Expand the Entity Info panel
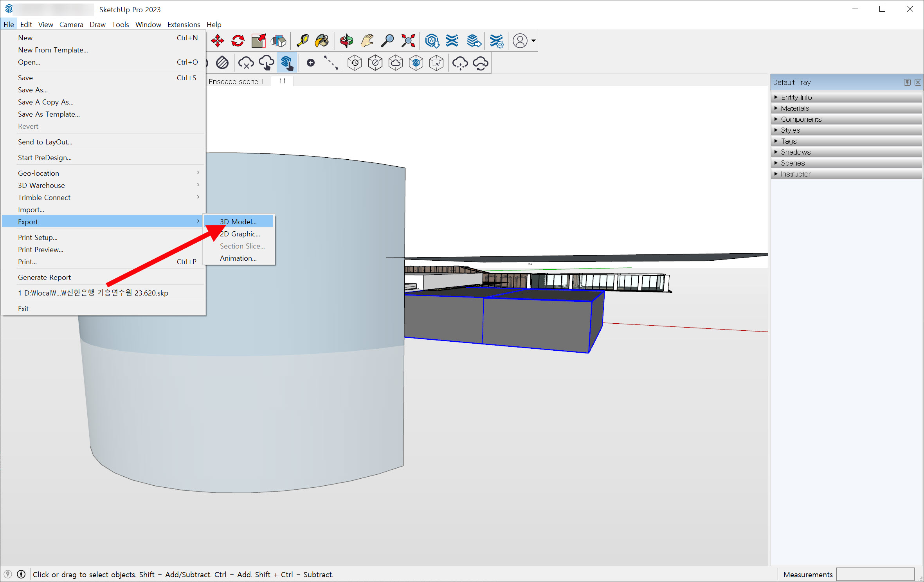924x582 pixels. tap(796, 97)
